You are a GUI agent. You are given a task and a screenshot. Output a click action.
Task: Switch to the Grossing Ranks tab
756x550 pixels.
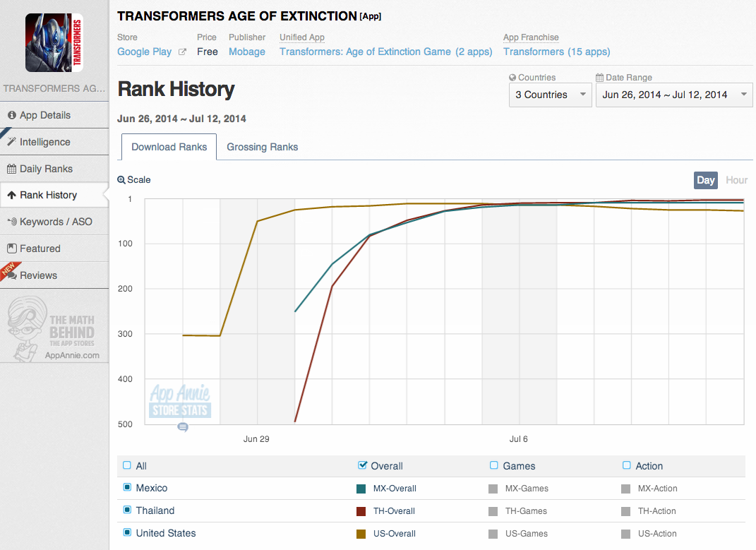pos(263,147)
